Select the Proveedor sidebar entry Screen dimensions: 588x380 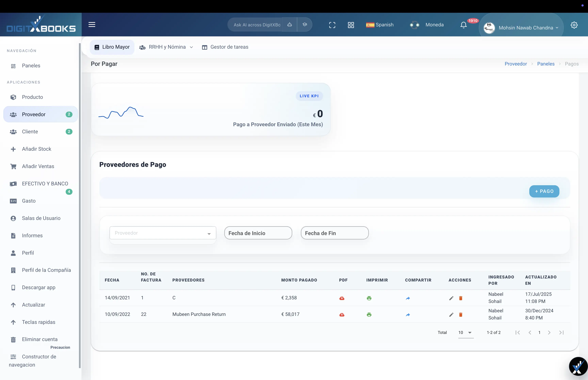tap(34, 114)
